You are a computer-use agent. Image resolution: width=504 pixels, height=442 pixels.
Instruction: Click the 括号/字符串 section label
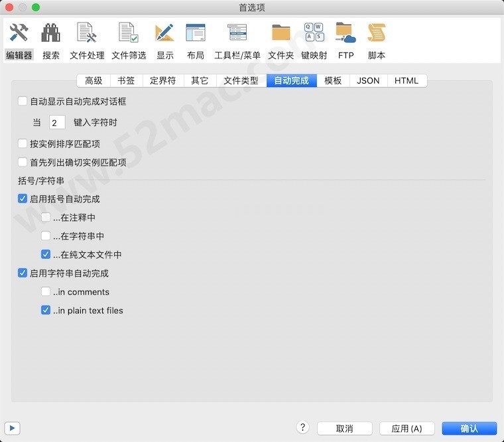point(41,181)
